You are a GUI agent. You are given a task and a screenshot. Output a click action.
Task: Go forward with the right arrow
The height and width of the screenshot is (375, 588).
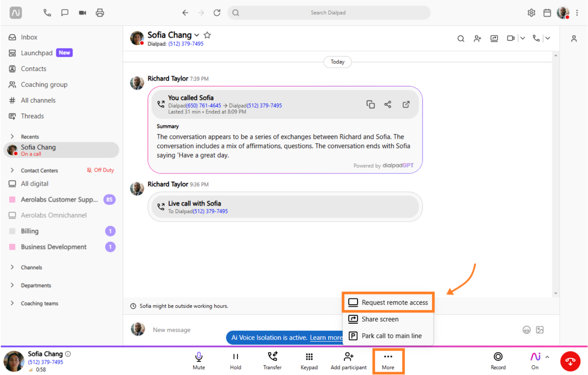(x=201, y=13)
